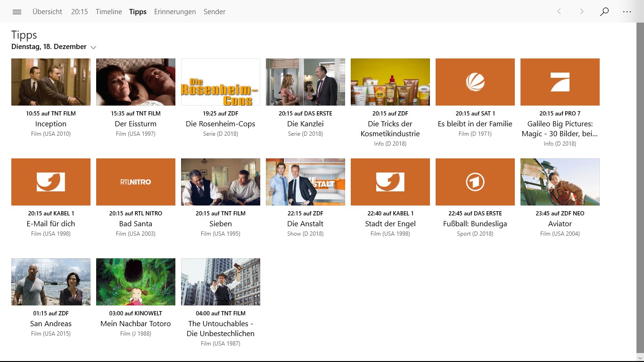Screen dimensions: 644x362
Task: Open the Erinnerungen tab
Action: click(175, 12)
